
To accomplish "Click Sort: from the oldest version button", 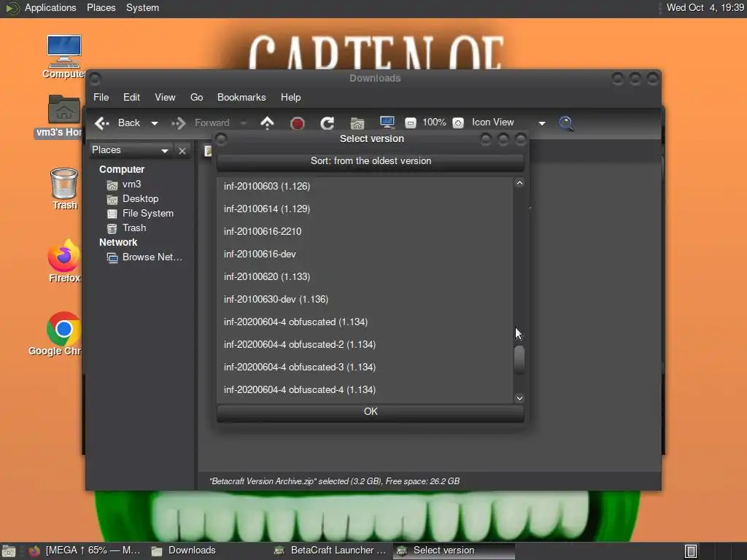I will tap(371, 161).
